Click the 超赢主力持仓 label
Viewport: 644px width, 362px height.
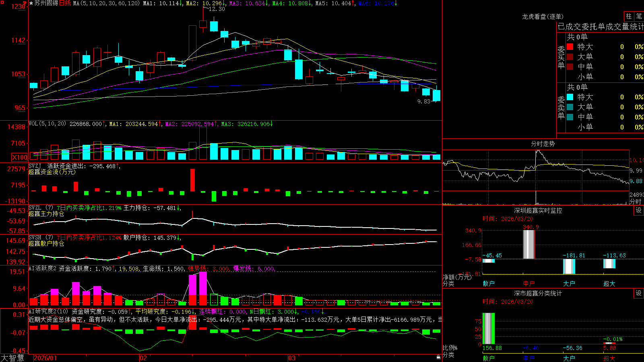click(x=46, y=214)
